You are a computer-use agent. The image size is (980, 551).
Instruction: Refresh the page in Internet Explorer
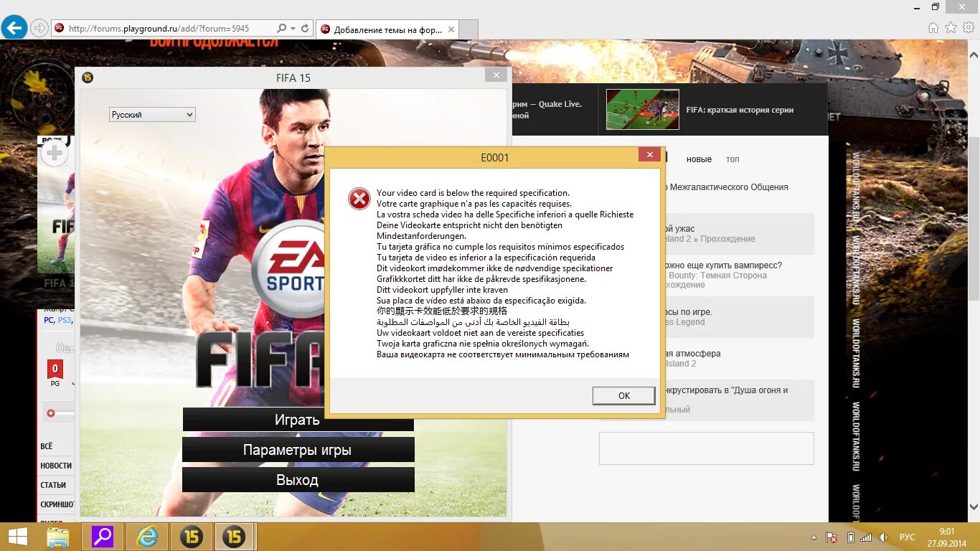(305, 29)
